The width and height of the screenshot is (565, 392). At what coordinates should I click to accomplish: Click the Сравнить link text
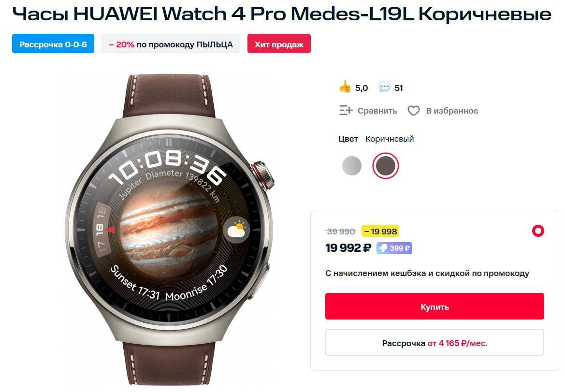click(x=377, y=111)
